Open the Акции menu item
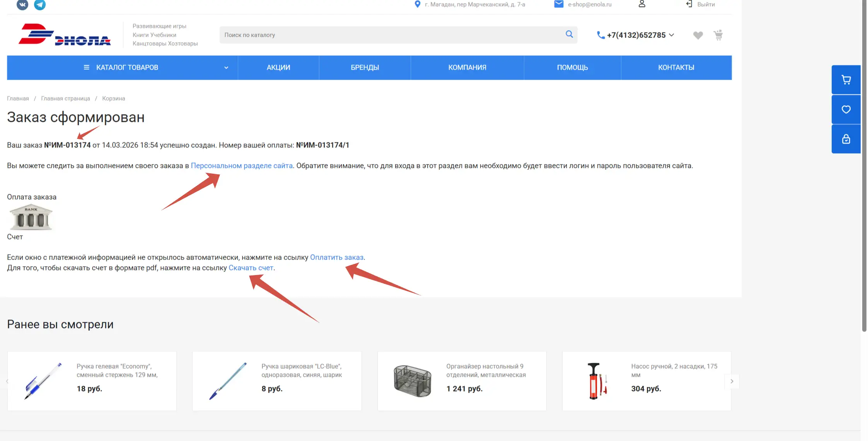868x441 pixels. coord(278,68)
